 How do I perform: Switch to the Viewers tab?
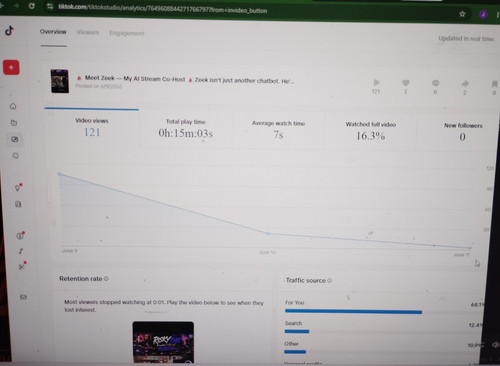tap(88, 32)
